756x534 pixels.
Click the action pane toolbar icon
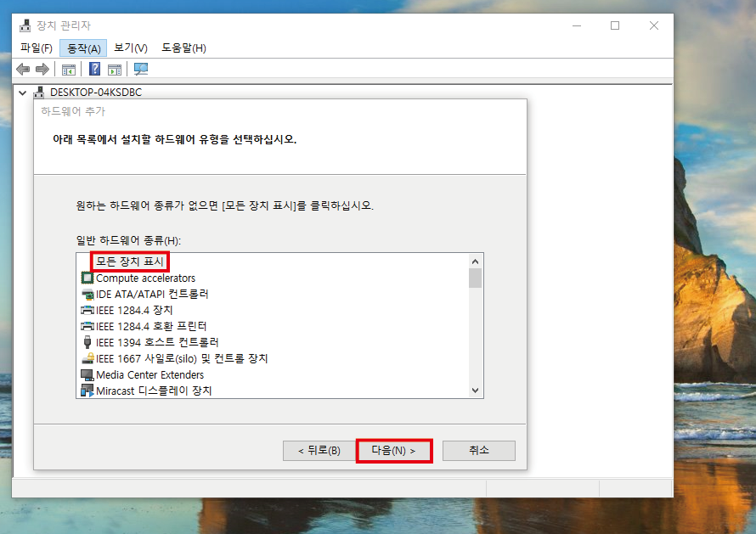point(115,70)
